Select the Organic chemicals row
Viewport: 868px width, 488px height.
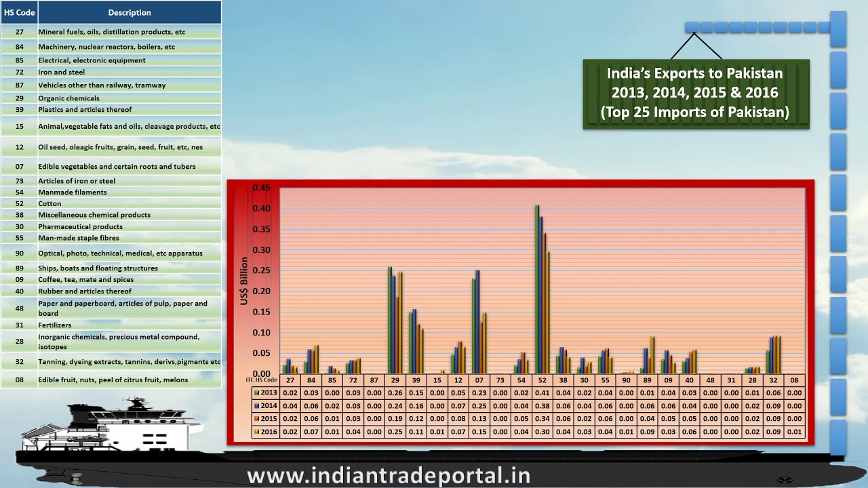[111, 98]
